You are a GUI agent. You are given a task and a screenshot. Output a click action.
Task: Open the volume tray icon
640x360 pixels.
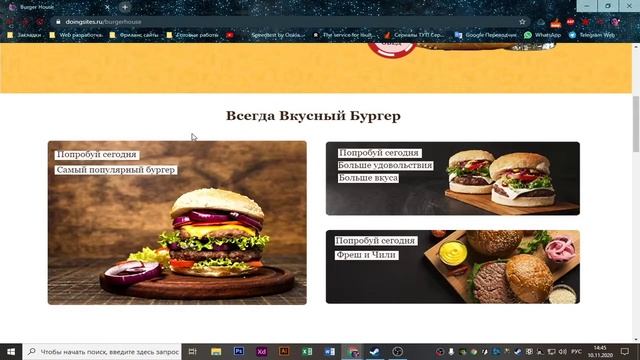click(562, 351)
